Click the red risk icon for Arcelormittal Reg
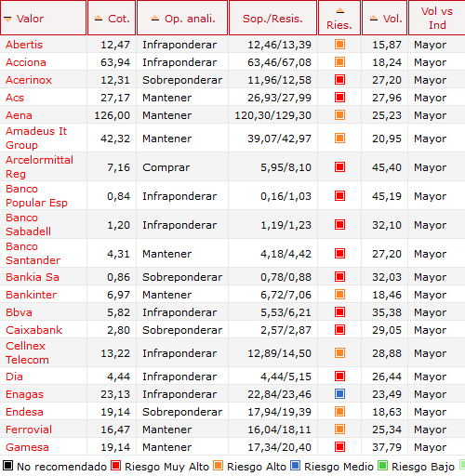The height and width of the screenshot is (476, 465). (x=339, y=167)
